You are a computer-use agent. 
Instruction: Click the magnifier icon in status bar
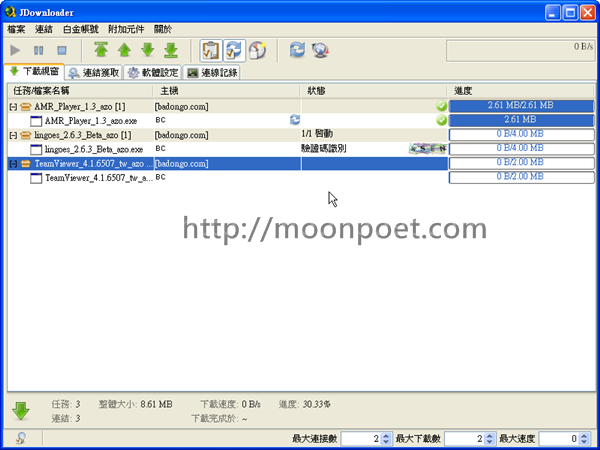click(x=21, y=439)
